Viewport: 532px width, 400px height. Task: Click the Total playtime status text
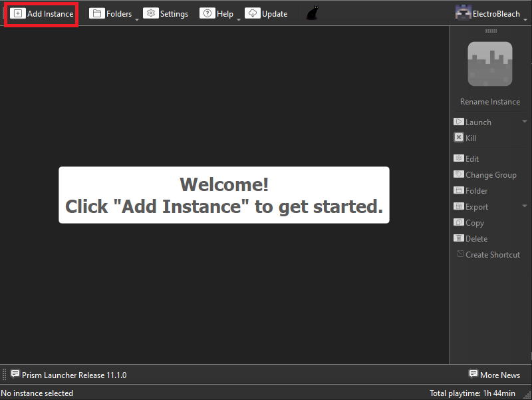tap(472, 393)
